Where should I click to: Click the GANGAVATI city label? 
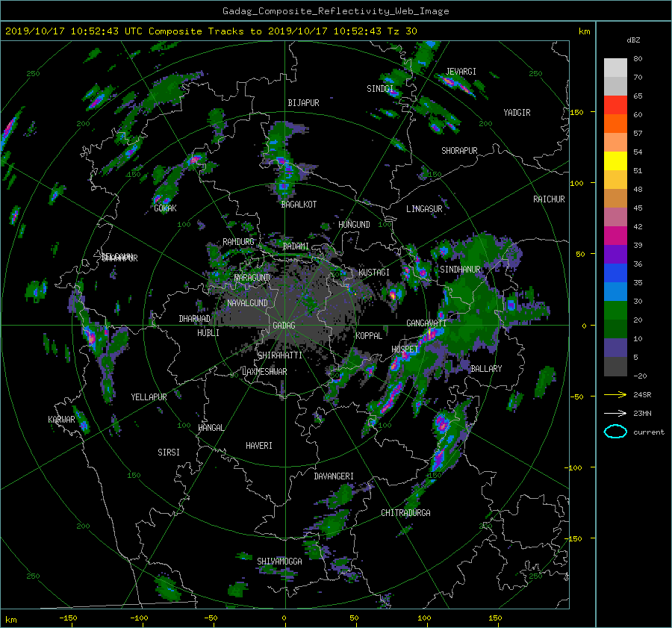426,323
